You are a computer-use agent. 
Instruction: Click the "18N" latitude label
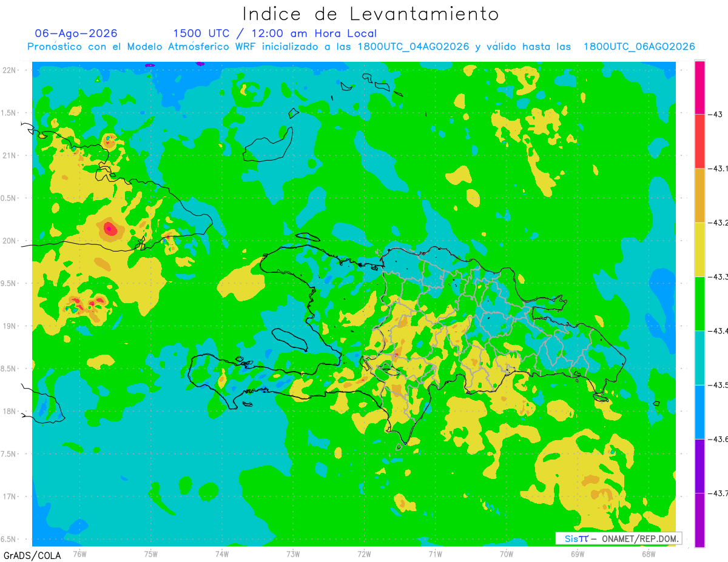10,411
